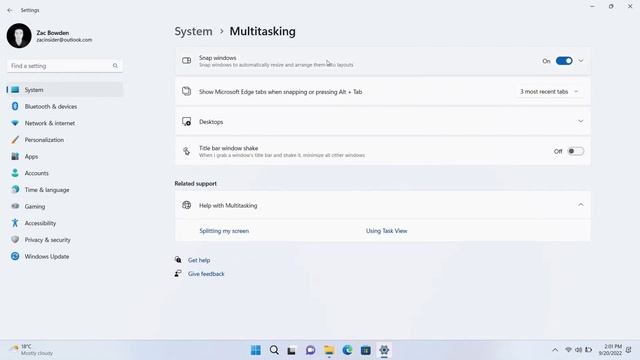Open the Windows Start button
640x360 pixels.
pos(256,350)
